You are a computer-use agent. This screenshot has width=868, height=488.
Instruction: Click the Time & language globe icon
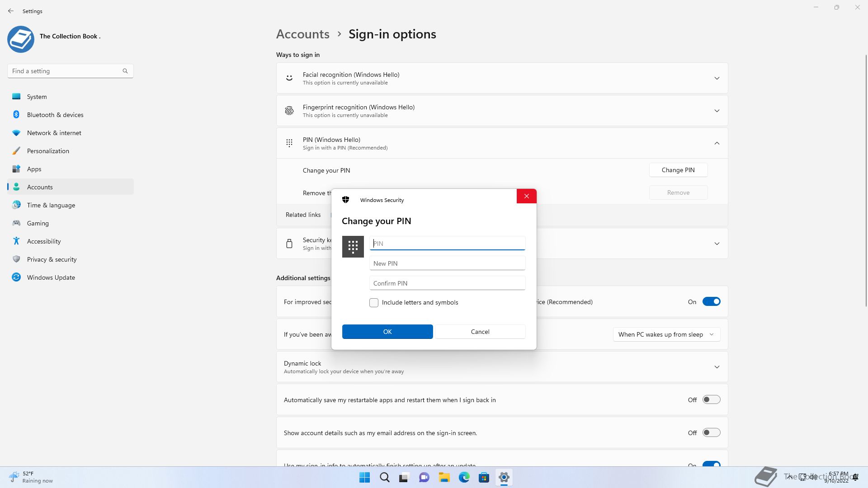click(16, 205)
